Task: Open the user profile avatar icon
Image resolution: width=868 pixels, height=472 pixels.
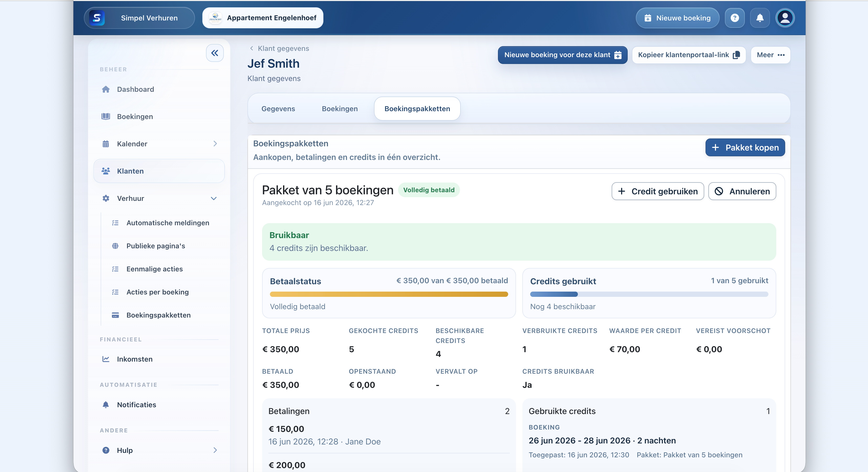Action: click(785, 18)
